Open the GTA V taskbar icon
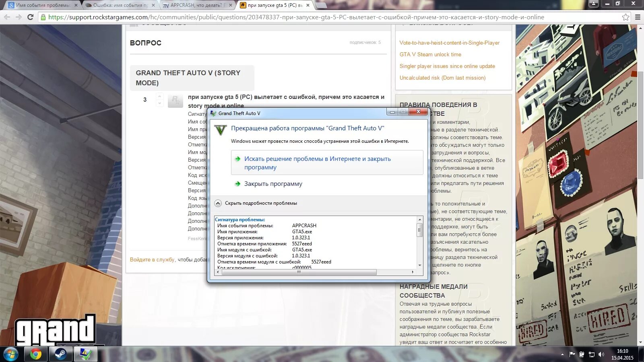The image size is (644, 362). click(85, 354)
